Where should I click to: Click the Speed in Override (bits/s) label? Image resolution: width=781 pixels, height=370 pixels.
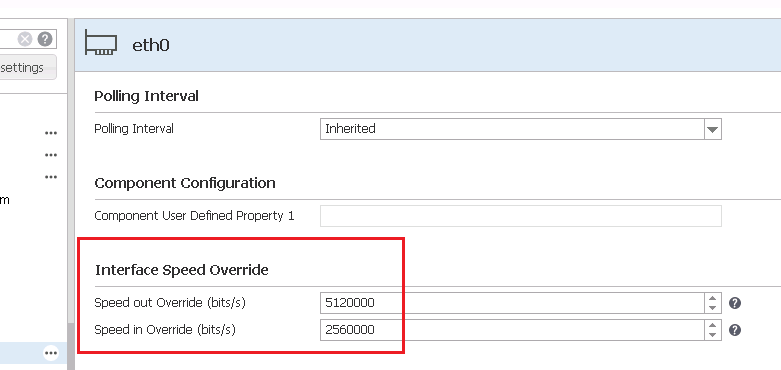[x=165, y=330]
